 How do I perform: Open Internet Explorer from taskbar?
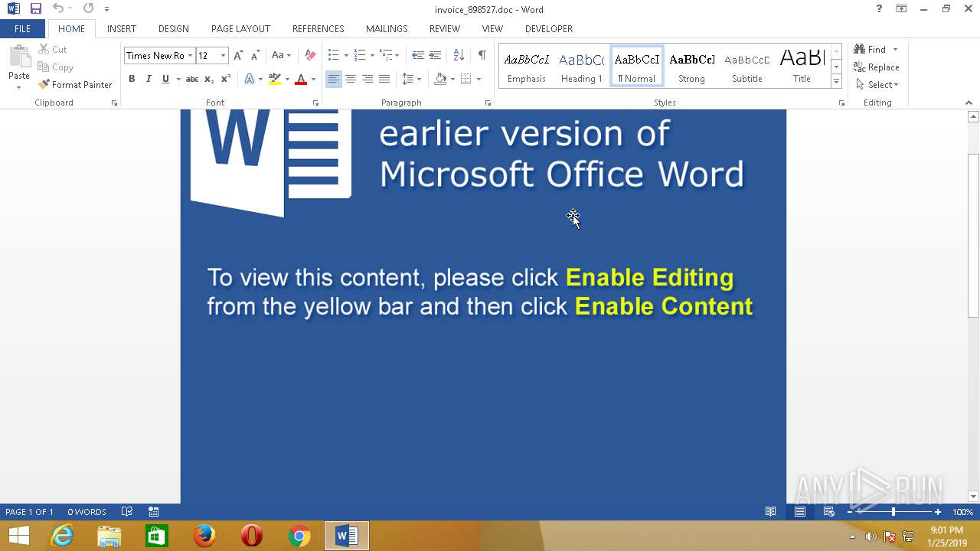pyautogui.click(x=62, y=536)
